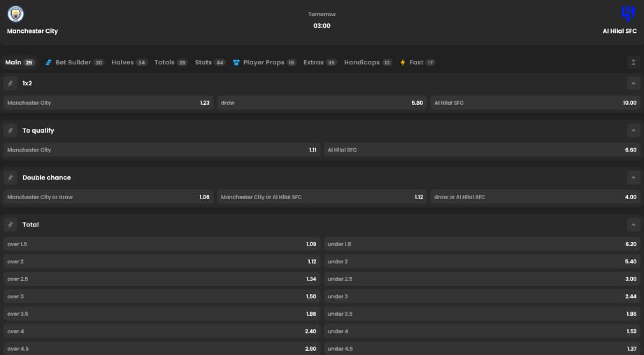Collapse the To qualify market section

[x=633, y=131]
